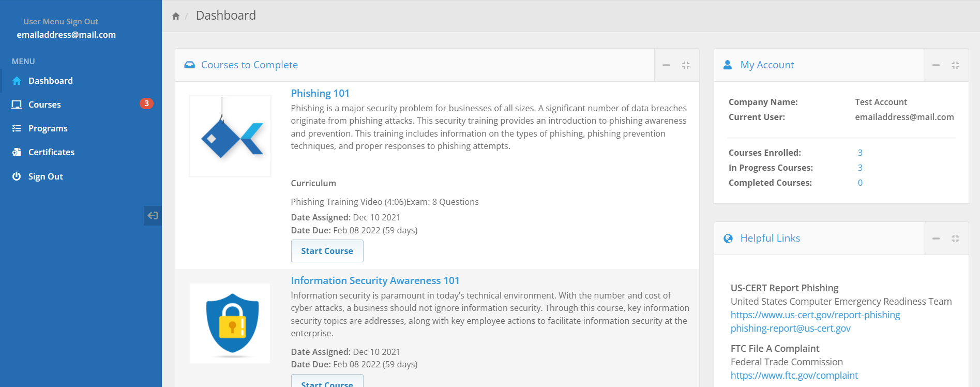Collapse the sidebar with the arrow icon

(x=153, y=216)
